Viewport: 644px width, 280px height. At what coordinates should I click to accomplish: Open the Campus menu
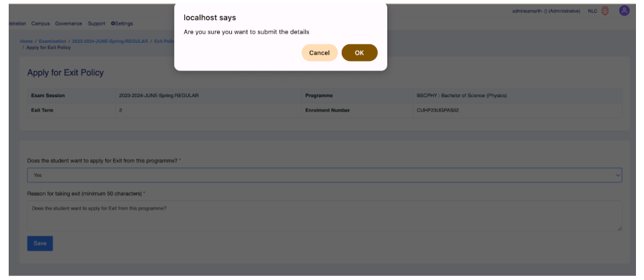point(40,23)
